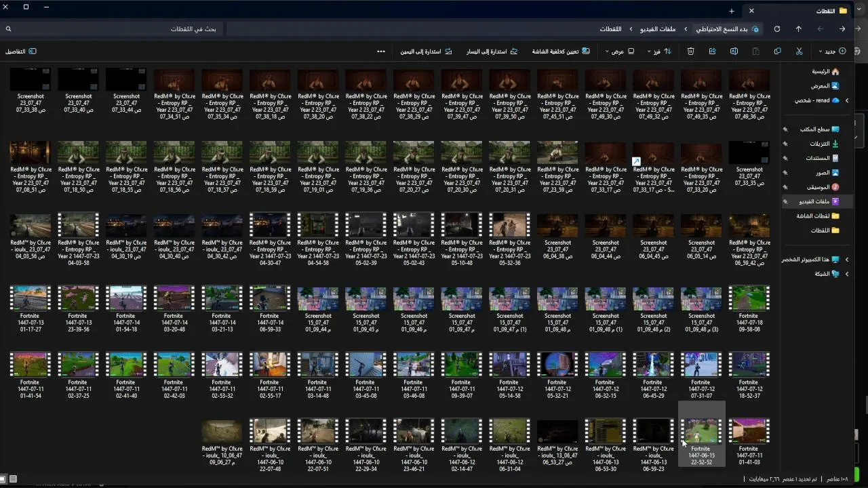This screenshot has height=488, width=868.
Task: Open a new tab with plus button
Action: (x=732, y=11)
